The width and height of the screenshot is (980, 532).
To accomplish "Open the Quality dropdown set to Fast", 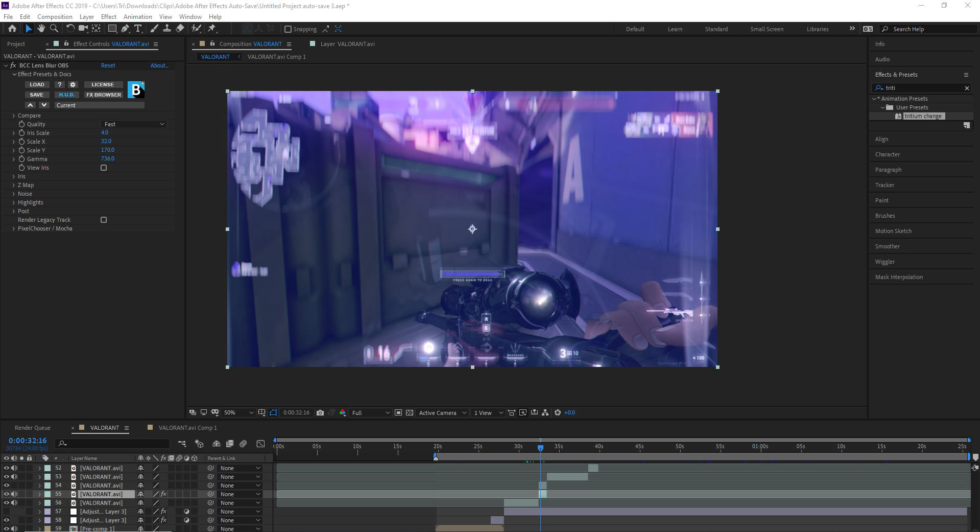I will pyautogui.click(x=134, y=124).
